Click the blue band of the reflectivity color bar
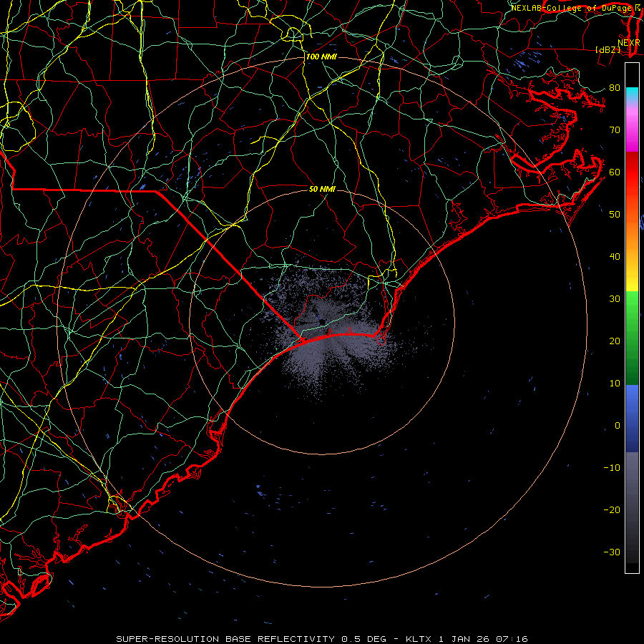 [x=632, y=418]
